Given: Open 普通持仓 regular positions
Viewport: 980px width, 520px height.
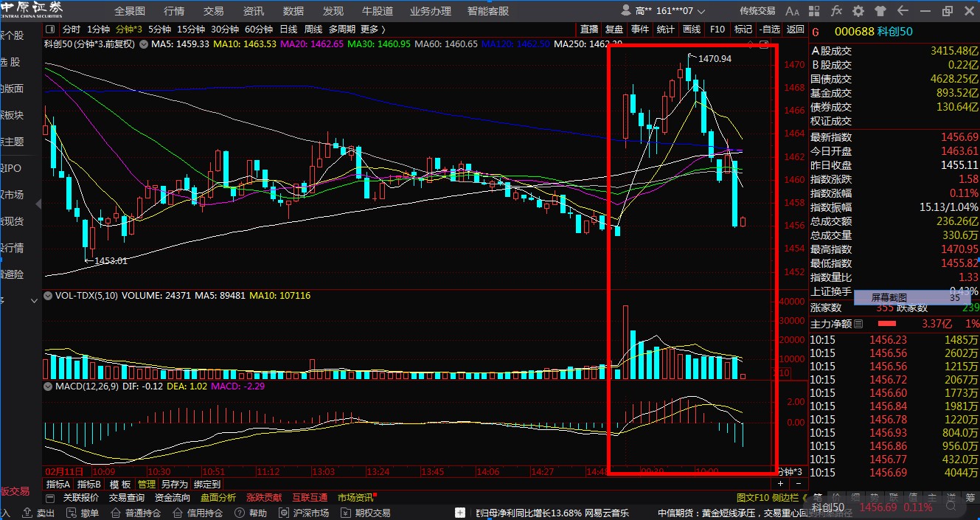Looking at the screenshot, I should tap(136, 513).
